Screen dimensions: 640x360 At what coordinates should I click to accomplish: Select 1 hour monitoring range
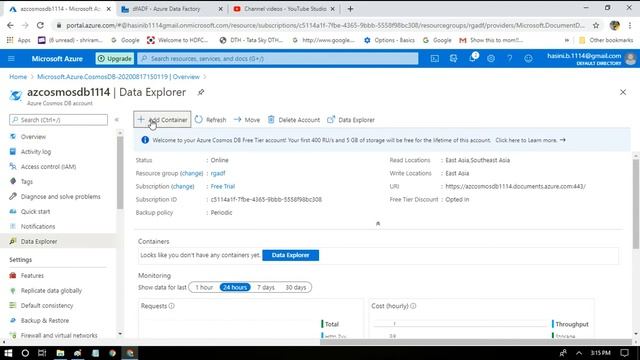point(204,287)
